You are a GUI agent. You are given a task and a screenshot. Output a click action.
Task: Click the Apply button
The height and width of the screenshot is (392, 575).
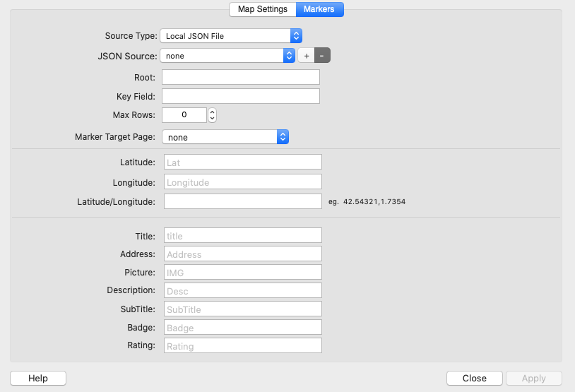[533, 378]
